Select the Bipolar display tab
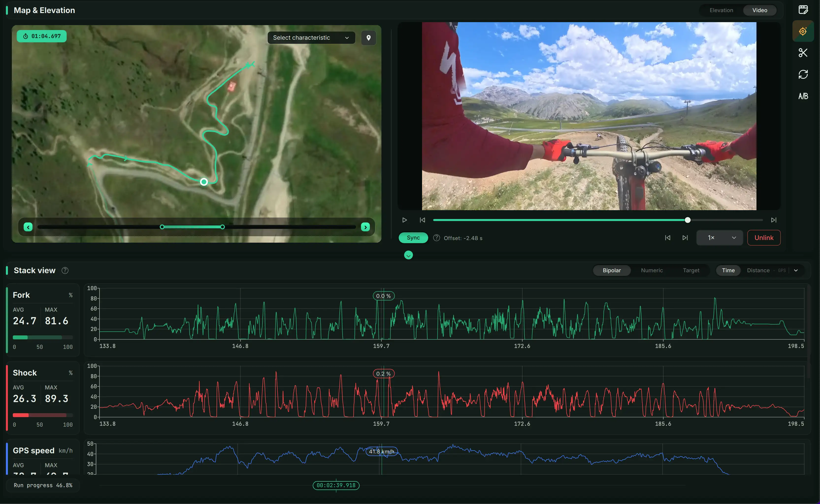820x504 pixels. click(x=612, y=270)
